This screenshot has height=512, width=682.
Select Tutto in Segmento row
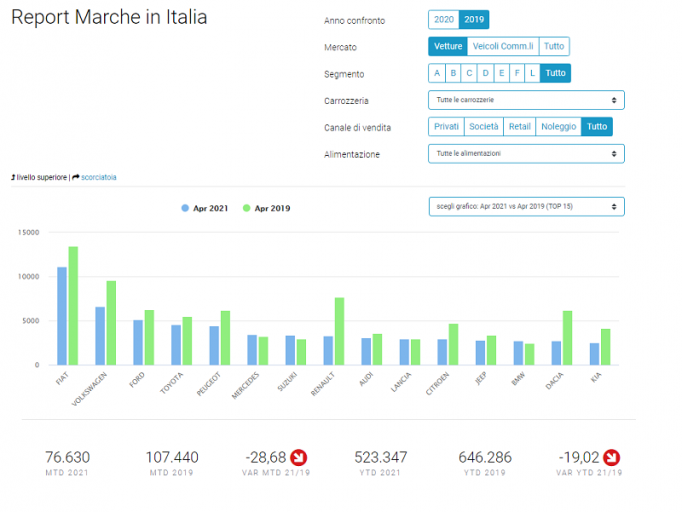pyautogui.click(x=555, y=73)
